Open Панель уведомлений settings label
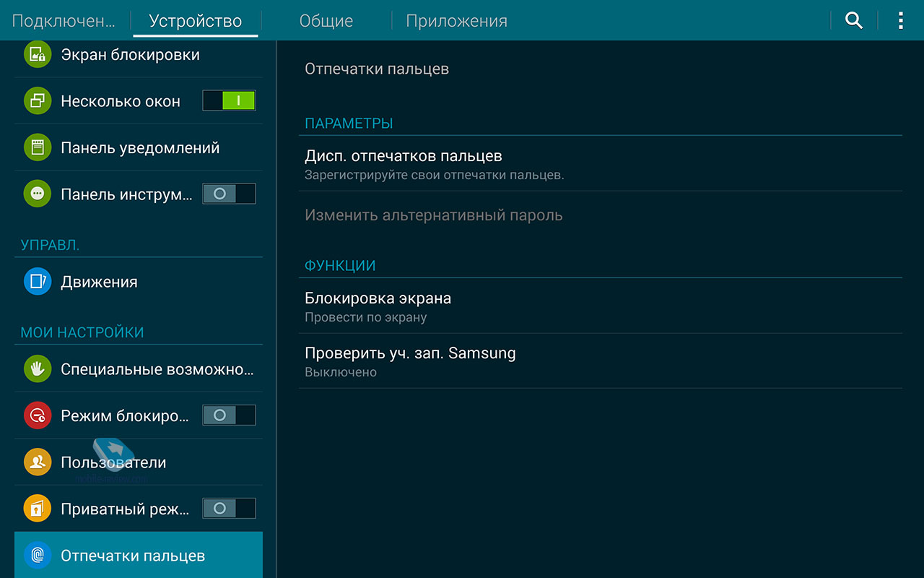Image resolution: width=924 pixels, height=578 pixels. click(140, 148)
